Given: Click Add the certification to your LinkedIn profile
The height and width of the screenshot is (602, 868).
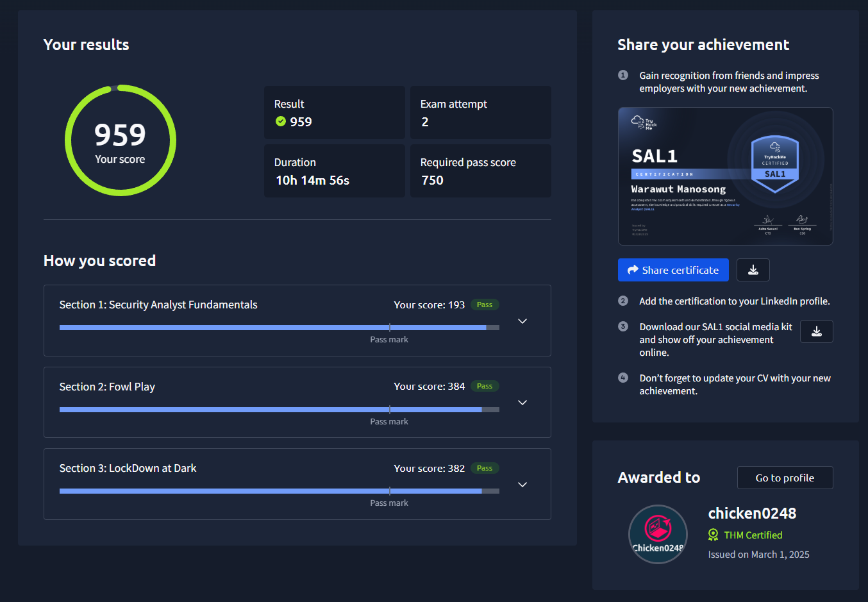Looking at the screenshot, I should coord(735,301).
